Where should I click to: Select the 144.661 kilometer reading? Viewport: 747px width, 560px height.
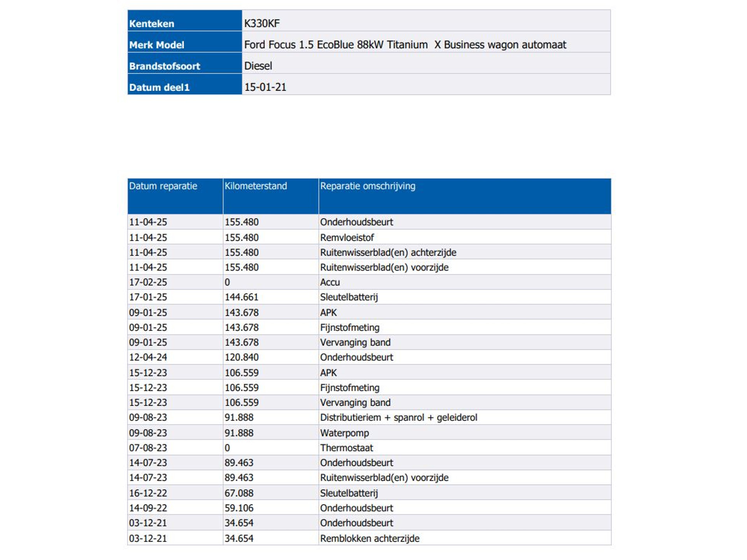click(x=242, y=297)
